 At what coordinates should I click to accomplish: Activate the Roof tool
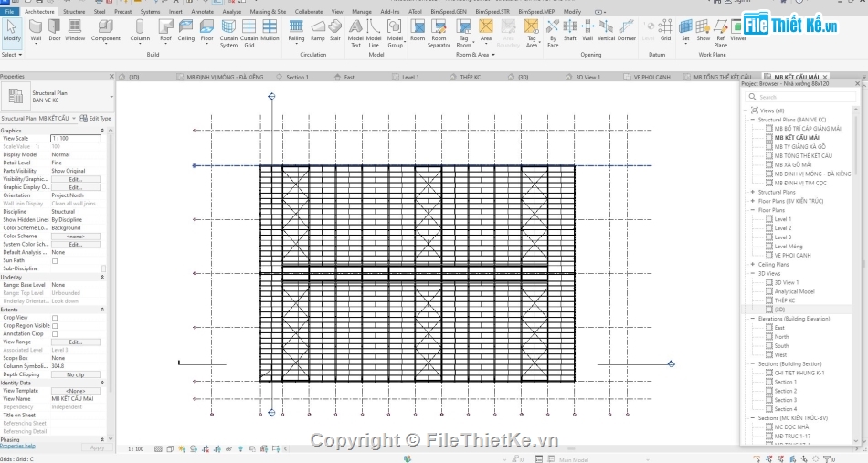point(165,30)
